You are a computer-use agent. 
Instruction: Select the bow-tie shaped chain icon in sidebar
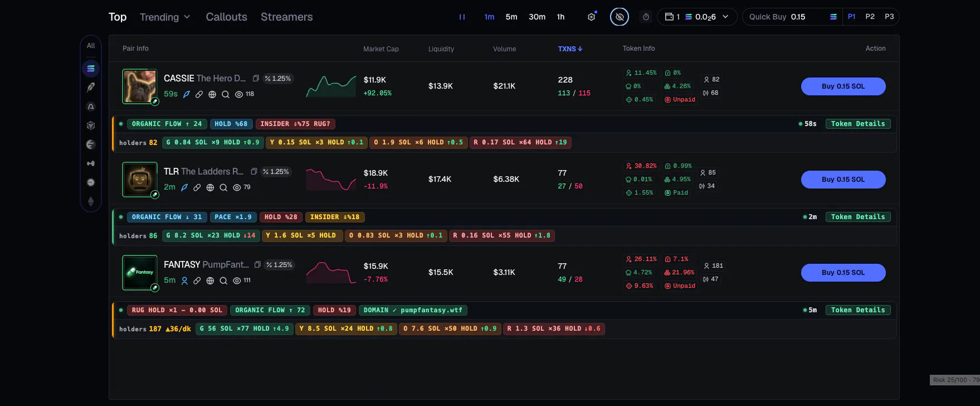(91, 163)
